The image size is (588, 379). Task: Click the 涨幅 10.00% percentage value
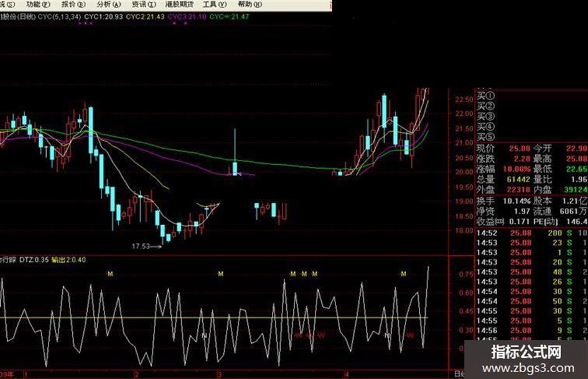coord(516,169)
